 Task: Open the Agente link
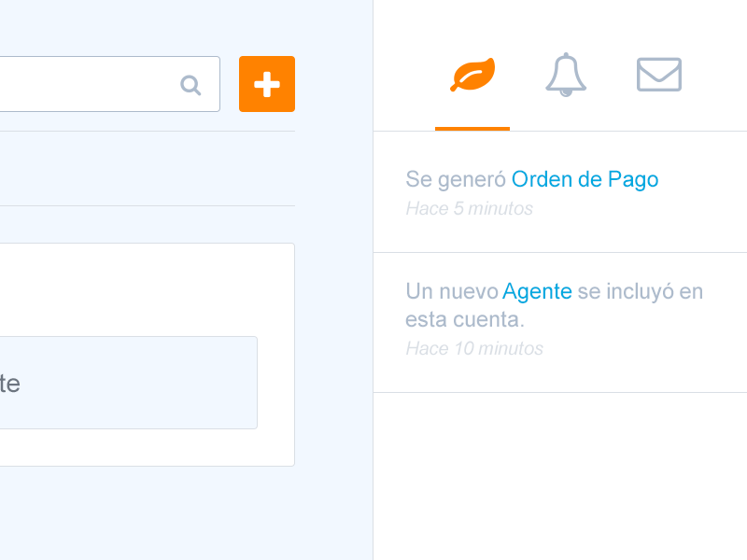coord(537,291)
